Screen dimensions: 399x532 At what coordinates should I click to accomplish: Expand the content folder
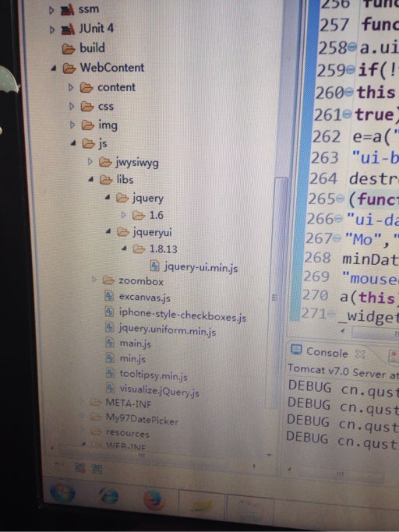tap(71, 87)
